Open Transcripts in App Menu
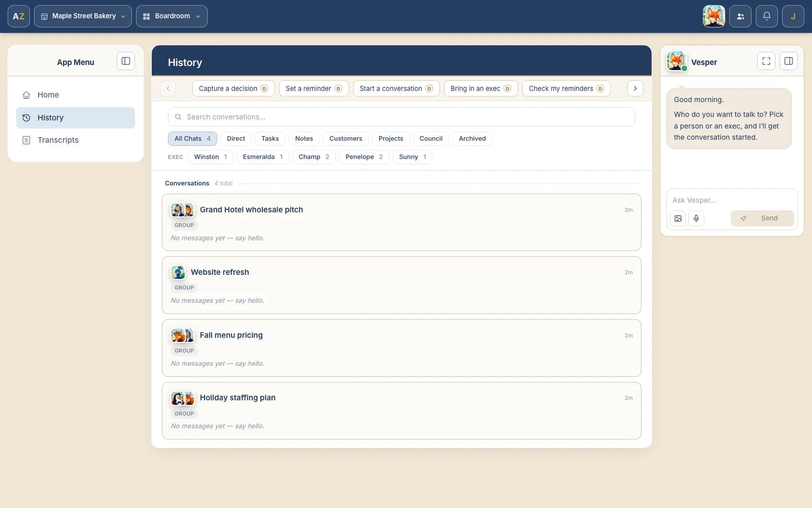Screen dimensions: 812x508 point(76,140)
